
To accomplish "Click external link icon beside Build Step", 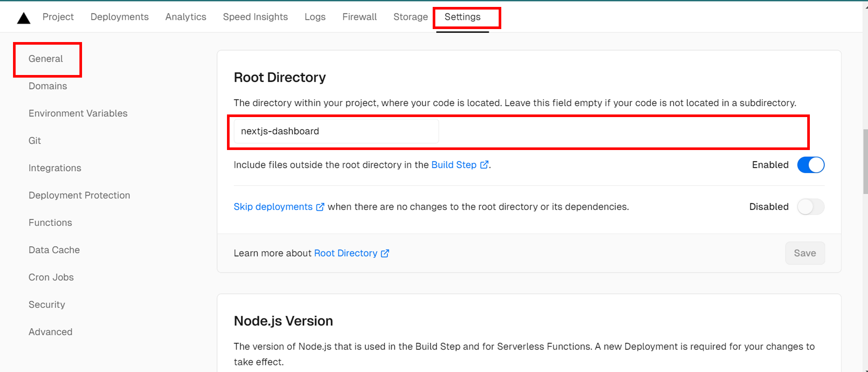I will (484, 165).
